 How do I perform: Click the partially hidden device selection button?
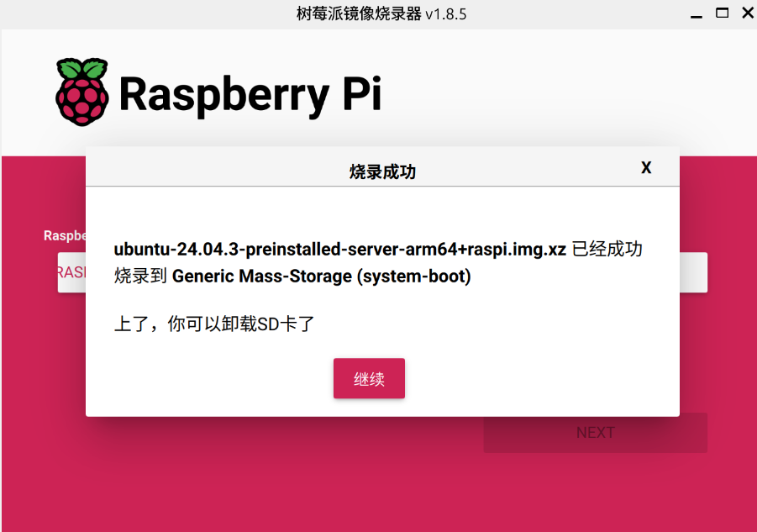pos(72,272)
